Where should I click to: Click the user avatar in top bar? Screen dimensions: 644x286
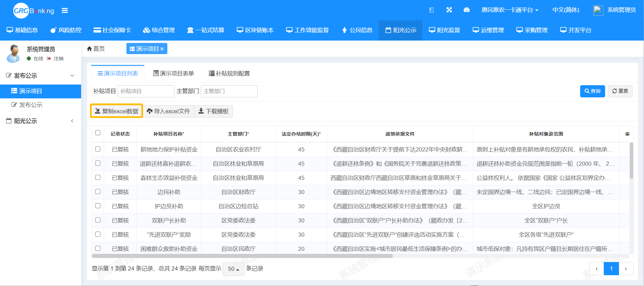[598, 10]
